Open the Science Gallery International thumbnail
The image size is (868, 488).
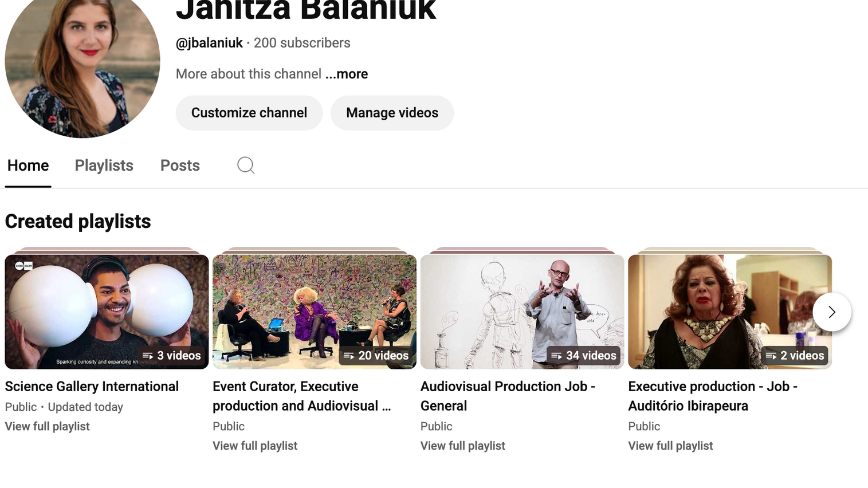107,309
